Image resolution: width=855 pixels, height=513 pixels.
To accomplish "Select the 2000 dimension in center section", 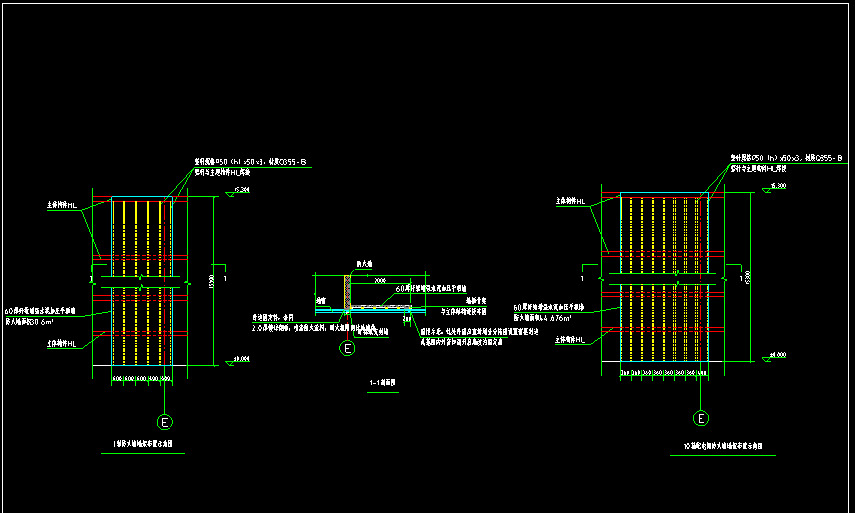I will [x=379, y=282].
